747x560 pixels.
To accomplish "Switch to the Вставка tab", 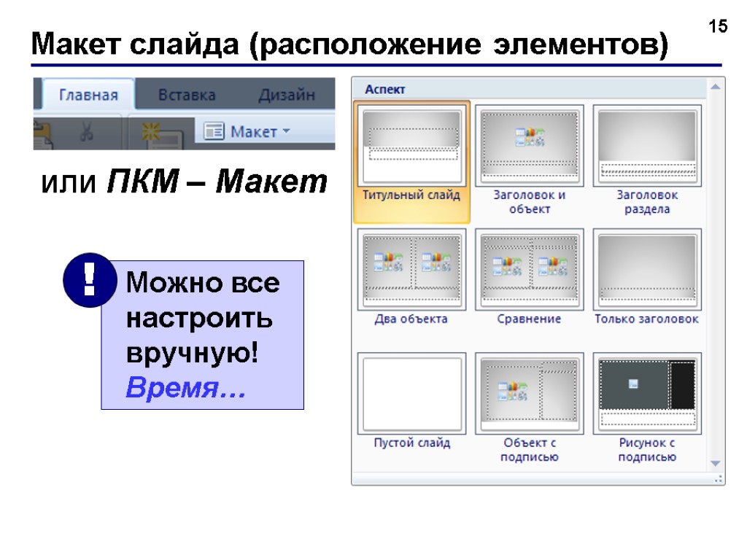I will point(187,95).
